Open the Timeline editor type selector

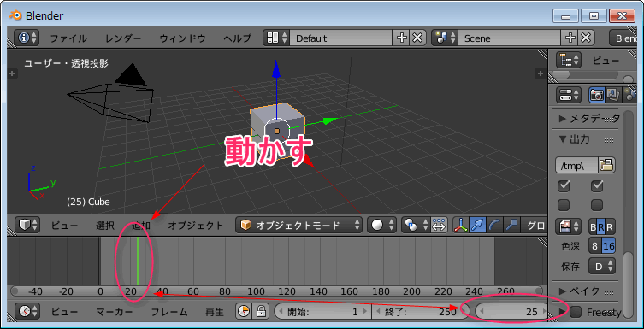[27, 311]
